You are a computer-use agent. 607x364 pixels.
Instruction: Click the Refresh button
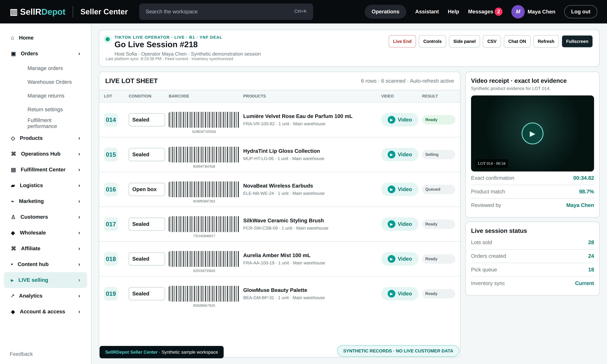(546, 41)
